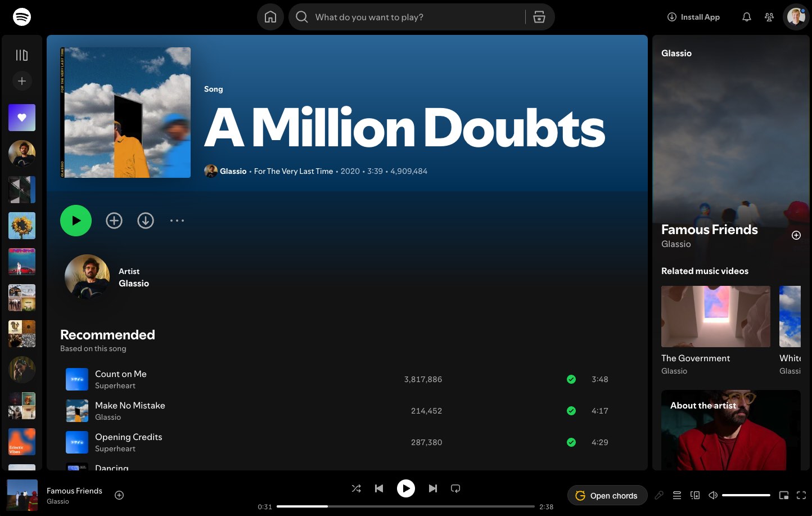Open the mini player

point(784,495)
